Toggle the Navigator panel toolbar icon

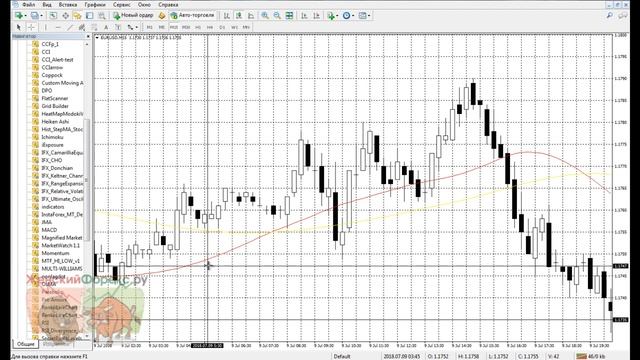pos(77,16)
